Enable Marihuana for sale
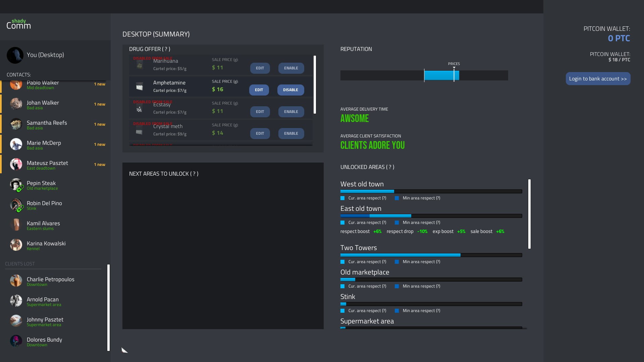This screenshot has width=644, height=362. [291, 68]
